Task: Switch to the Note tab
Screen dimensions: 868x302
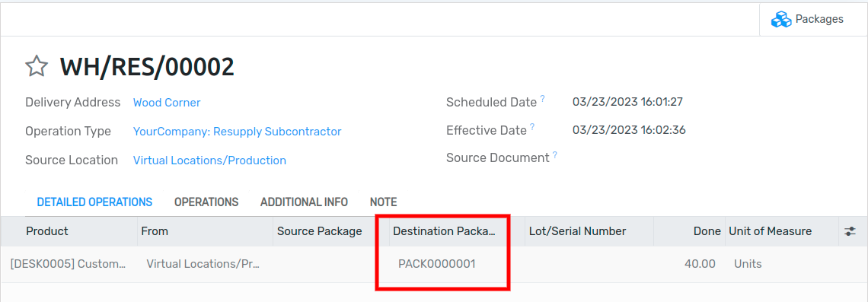Action: 383,202
